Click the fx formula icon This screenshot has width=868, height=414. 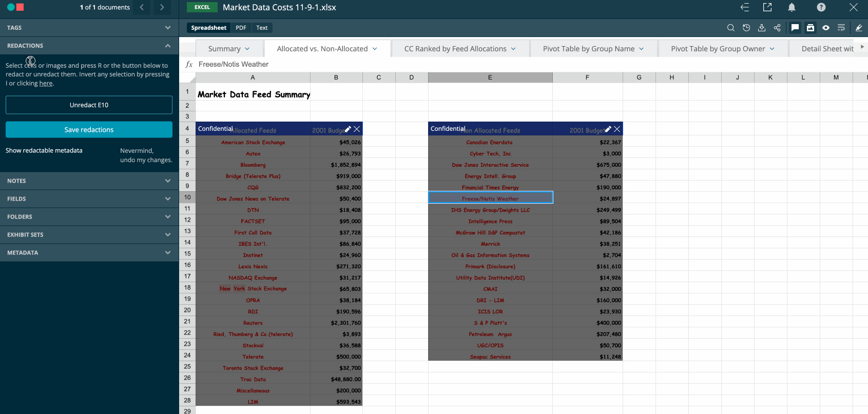[x=189, y=64]
